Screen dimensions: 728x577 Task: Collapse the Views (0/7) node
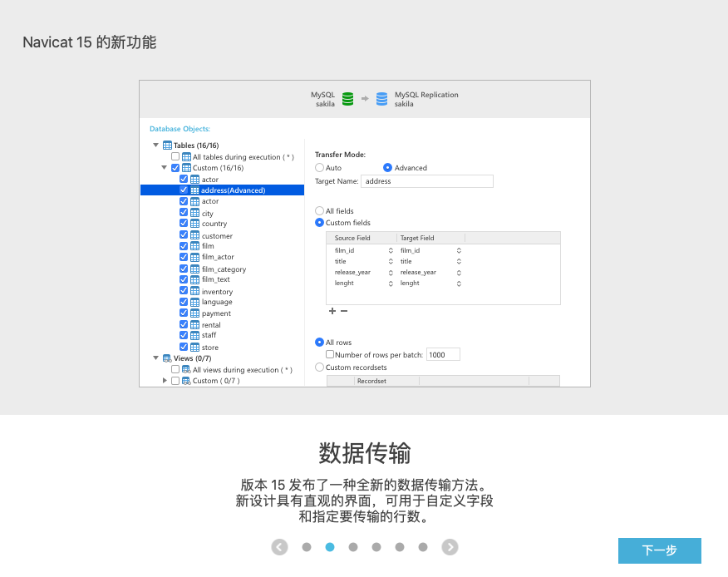point(156,358)
